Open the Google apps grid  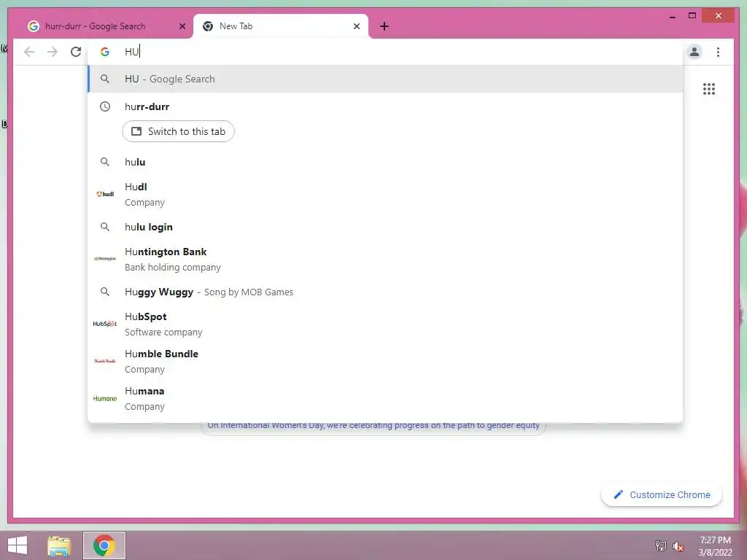click(x=709, y=89)
